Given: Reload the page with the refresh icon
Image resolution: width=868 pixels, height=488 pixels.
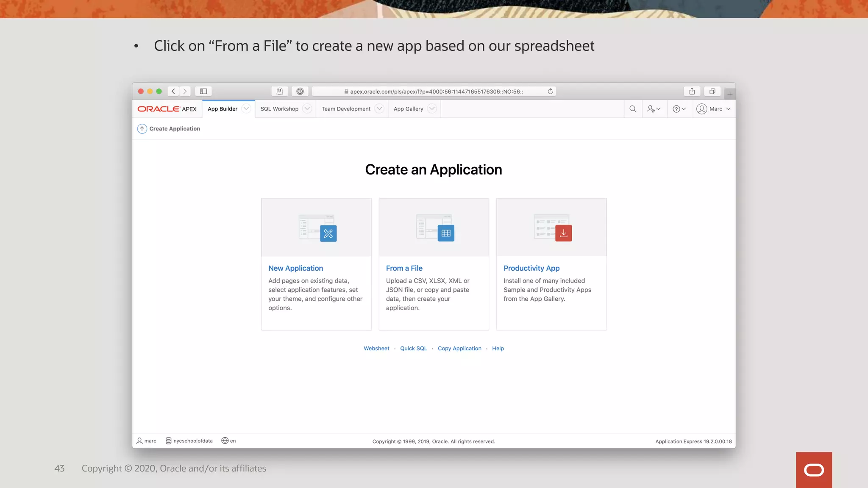Looking at the screenshot, I should (550, 91).
